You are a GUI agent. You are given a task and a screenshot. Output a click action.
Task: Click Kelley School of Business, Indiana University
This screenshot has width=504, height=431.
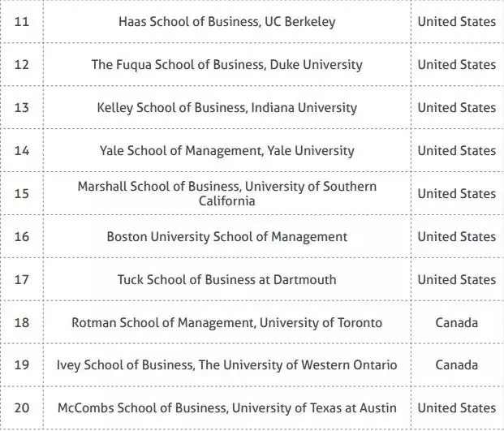(226, 108)
